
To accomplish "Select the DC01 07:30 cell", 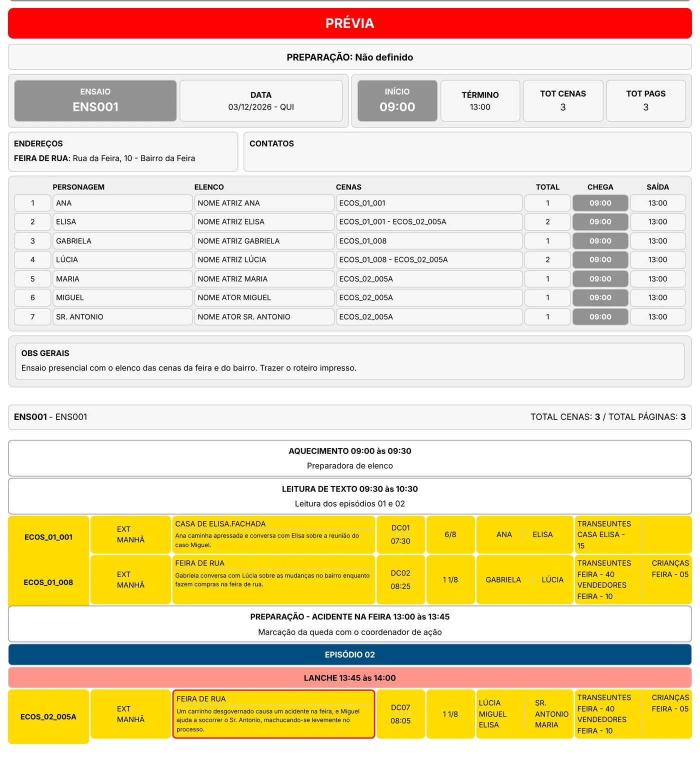I will (400, 534).
